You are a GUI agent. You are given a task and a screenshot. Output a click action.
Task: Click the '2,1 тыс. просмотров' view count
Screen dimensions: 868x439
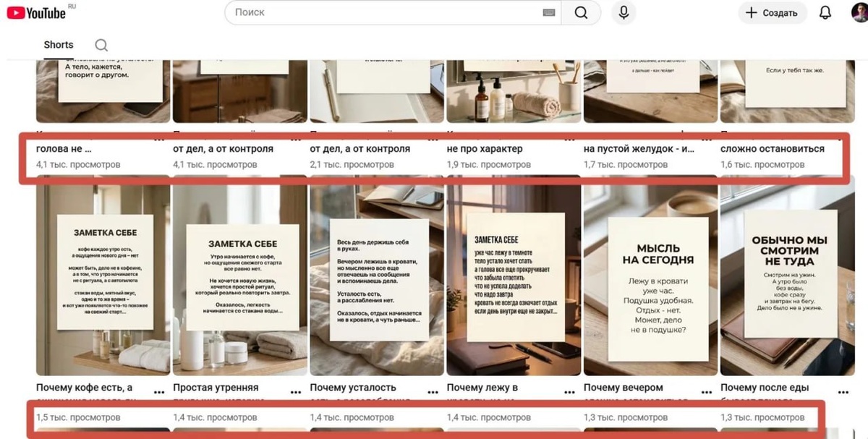[x=352, y=165]
